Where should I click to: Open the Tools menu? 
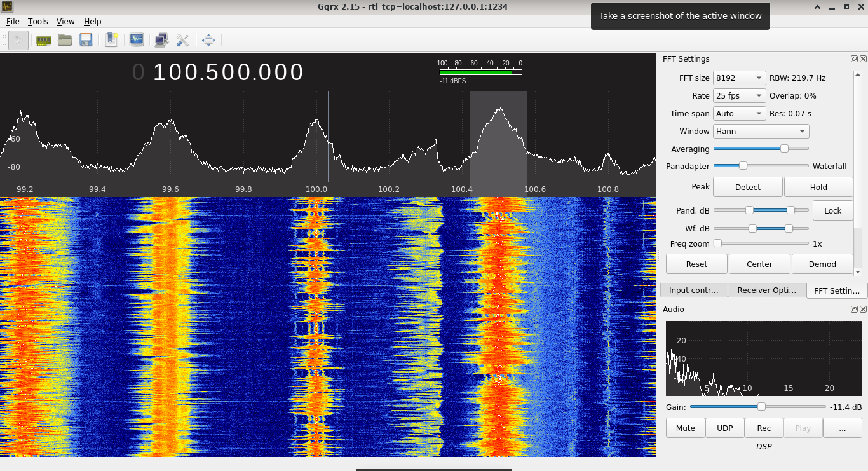[x=37, y=21]
